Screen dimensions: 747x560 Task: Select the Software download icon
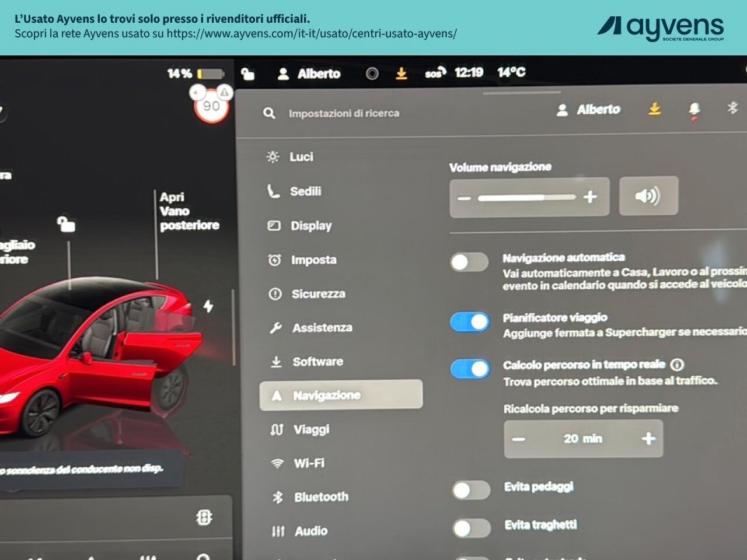pos(274,362)
